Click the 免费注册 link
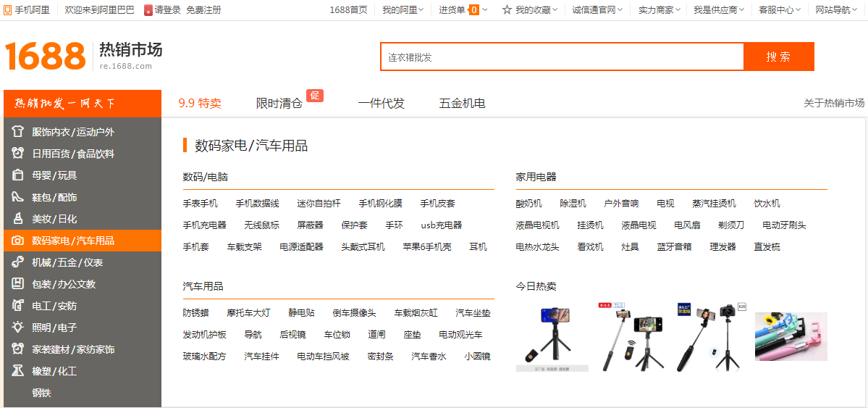 coord(203,10)
